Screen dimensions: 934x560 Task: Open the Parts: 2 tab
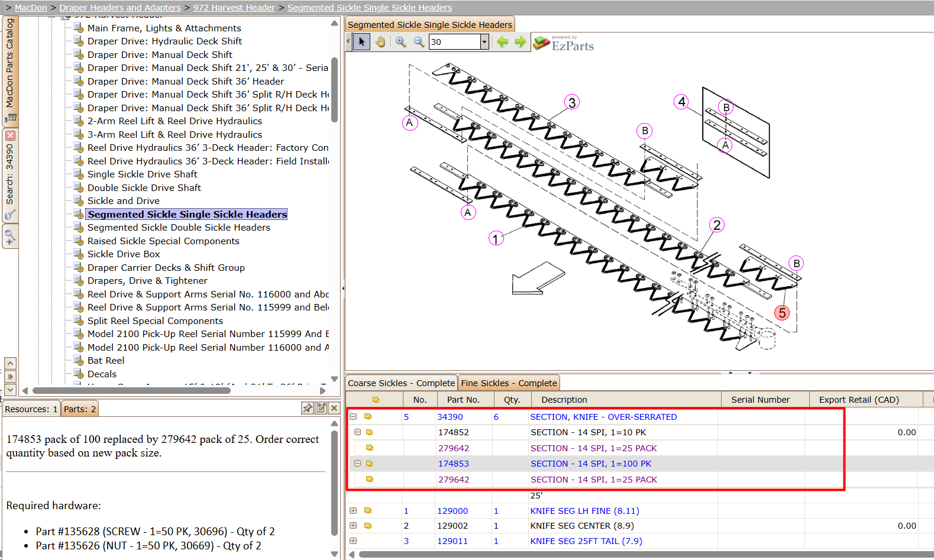(80, 409)
